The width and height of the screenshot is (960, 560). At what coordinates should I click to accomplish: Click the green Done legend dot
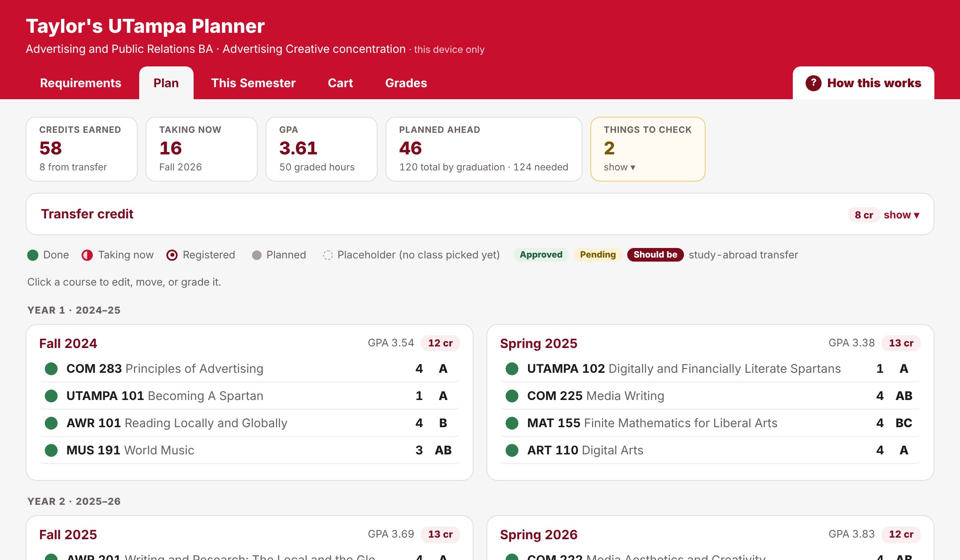click(x=33, y=255)
